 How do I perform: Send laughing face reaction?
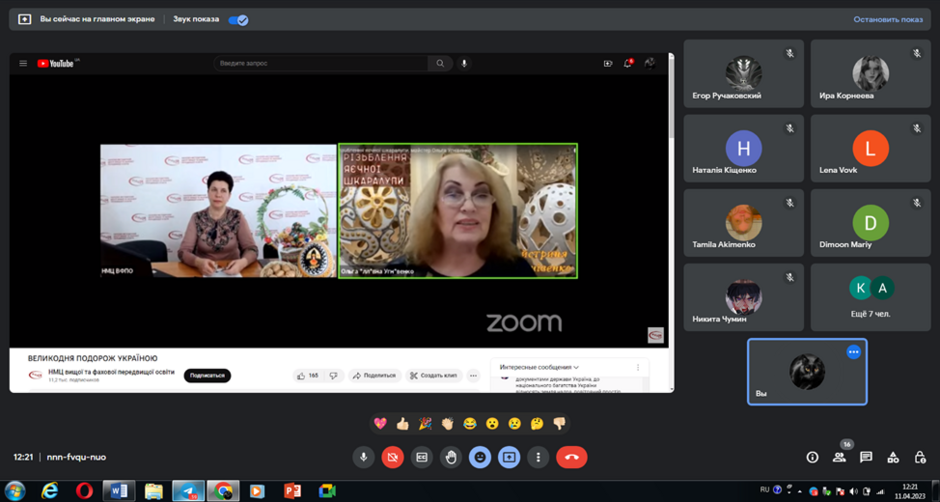click(469, 423)
